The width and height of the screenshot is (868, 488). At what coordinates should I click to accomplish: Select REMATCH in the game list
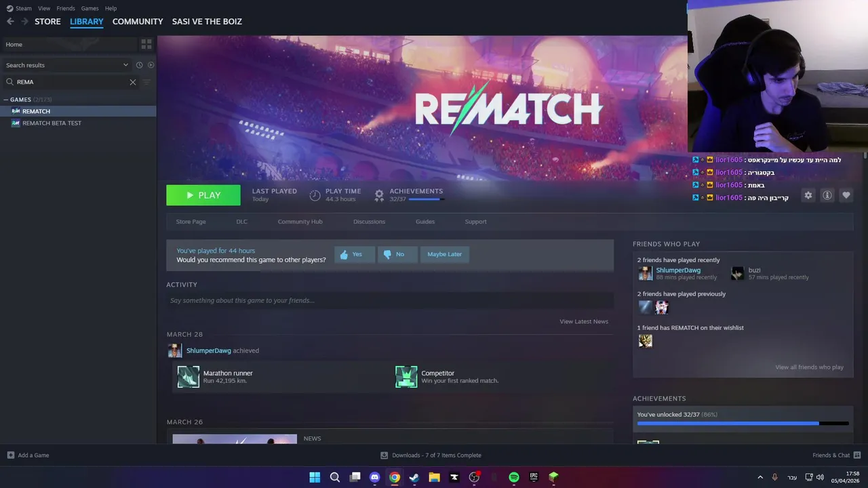78,111
